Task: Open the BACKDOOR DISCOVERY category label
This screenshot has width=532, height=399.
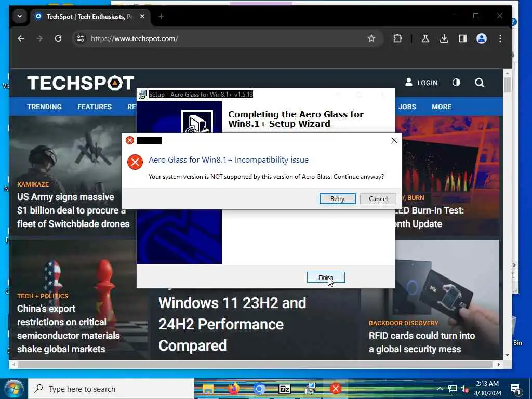Action: (403, 323)
